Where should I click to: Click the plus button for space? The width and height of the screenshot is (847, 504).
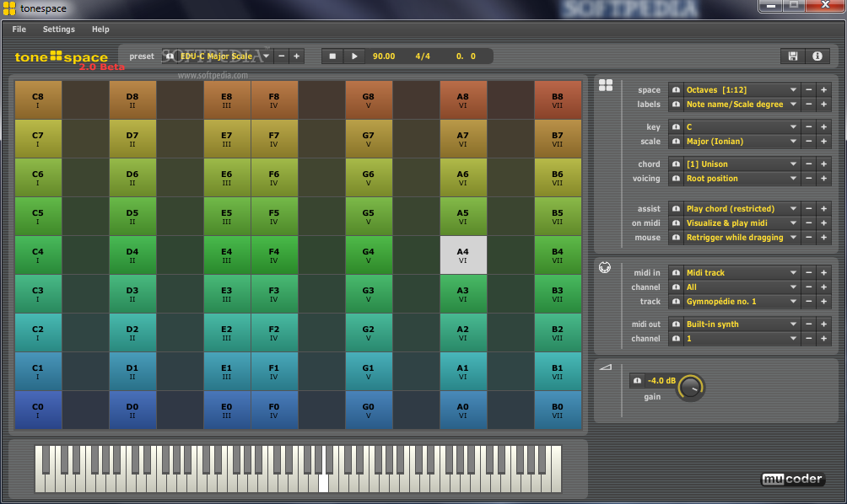click(823, 90)
